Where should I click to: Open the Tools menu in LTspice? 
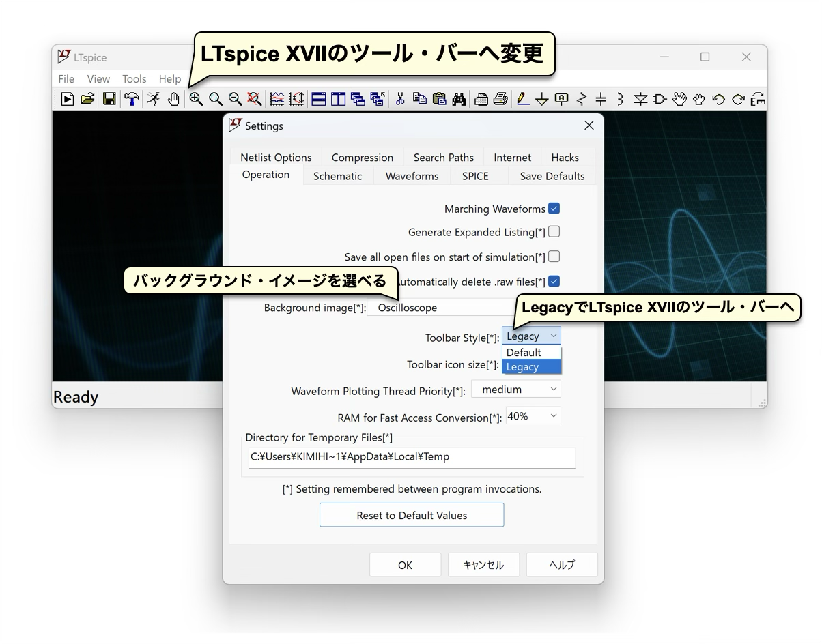point(134,79)
